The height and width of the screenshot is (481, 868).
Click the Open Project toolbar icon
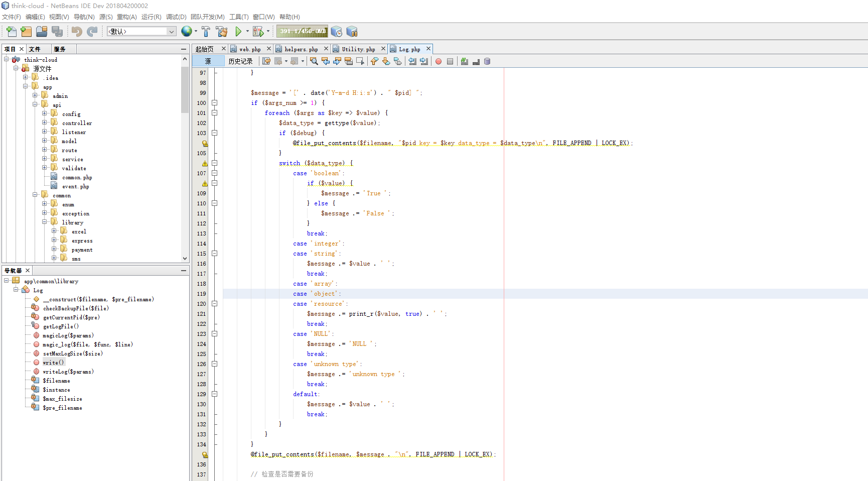(42, 32)
